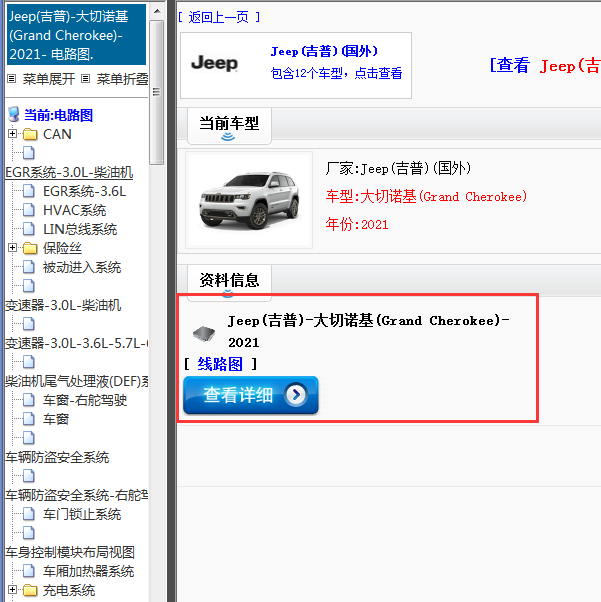The width and height of the screenshot is (601, 602).
Task: Click the document icon beside 车厢加热器系统
Action: pyautogui.click(x=28, y=571)
